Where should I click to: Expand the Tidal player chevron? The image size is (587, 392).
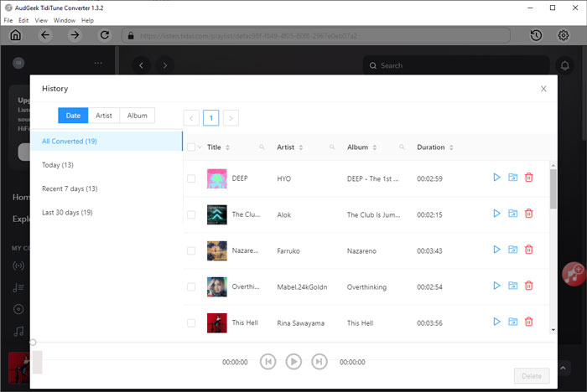pos(563,368)
